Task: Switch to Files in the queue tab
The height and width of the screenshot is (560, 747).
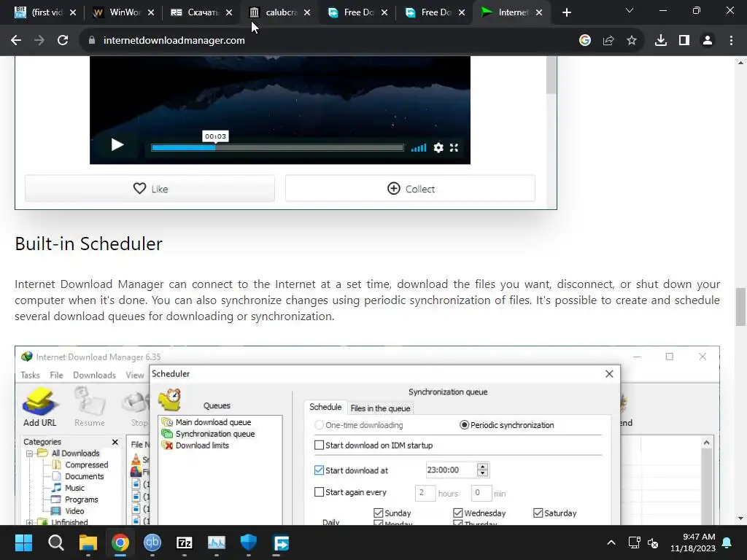Action: pyautogui.click(x=380, y=408)
